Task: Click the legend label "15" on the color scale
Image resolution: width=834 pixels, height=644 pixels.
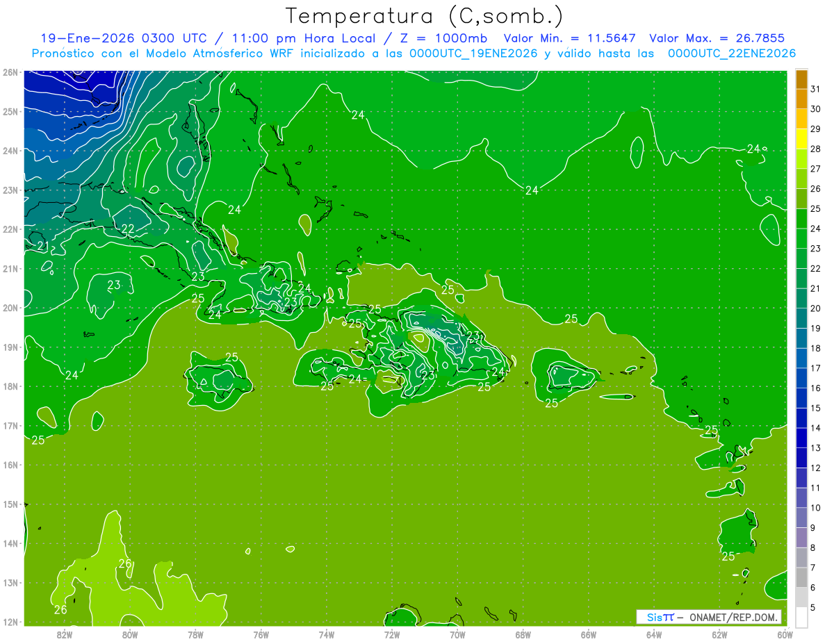Action: [x=815, y=408]
